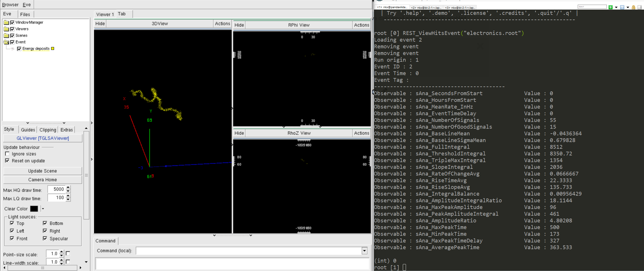The height and width of the screenshot is (271, 644).
Task: Decrease the Max LQ draw time value
Action: 68,199
